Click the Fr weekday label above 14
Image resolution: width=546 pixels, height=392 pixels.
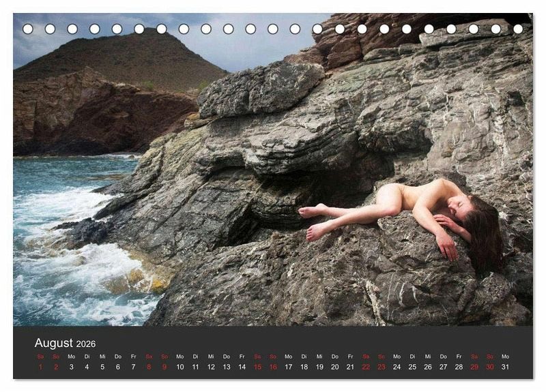pyautogui.click(x=242, y=357)
